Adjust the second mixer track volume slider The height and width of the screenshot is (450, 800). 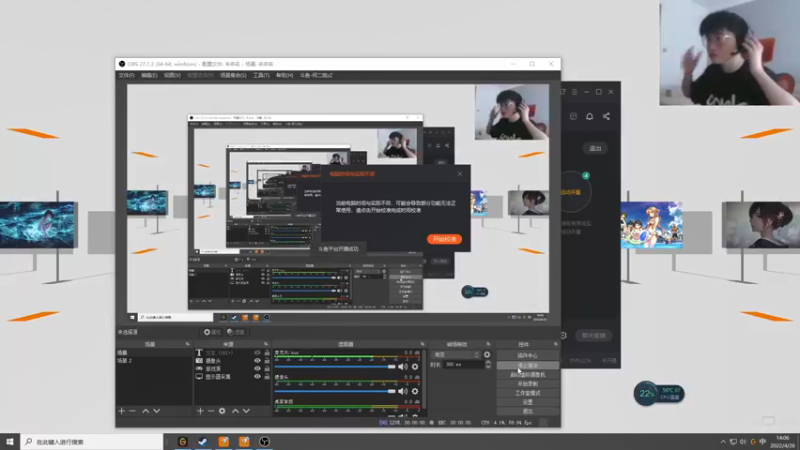335,391
